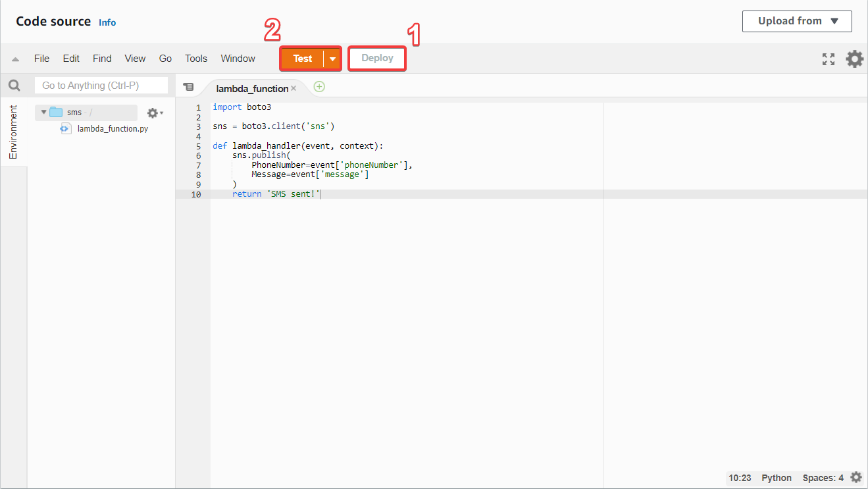Screen dimensions: 868x489
Task: Open the Window menu
Action: coord(238,59)
